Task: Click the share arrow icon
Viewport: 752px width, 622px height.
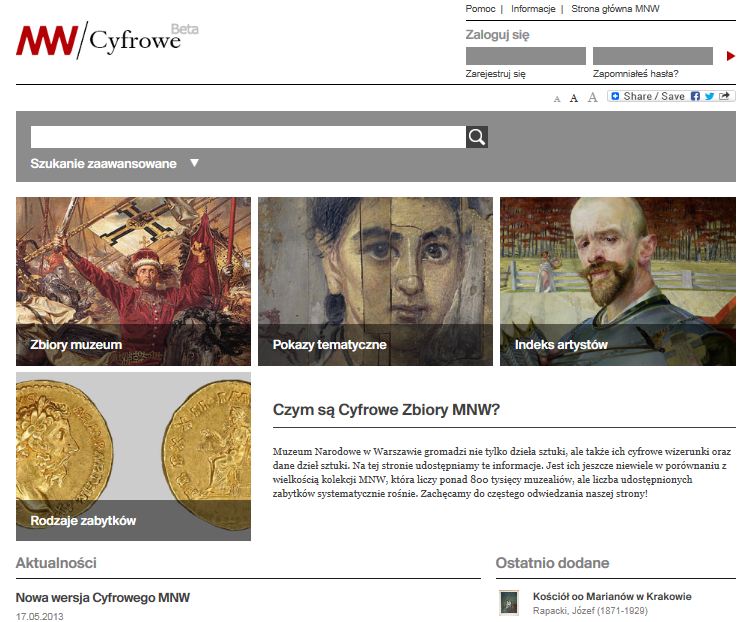Action: (x=724, y=96)
